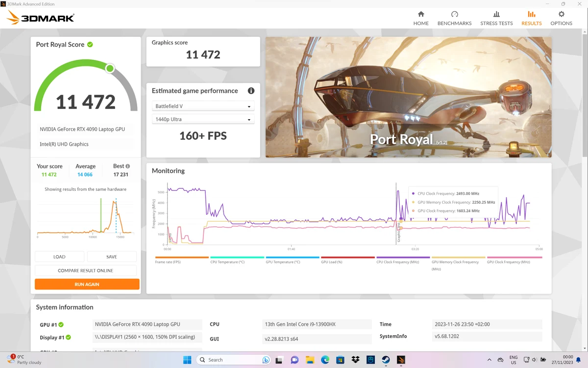Switch to the Results tab
588x368 pixels.
532,18
